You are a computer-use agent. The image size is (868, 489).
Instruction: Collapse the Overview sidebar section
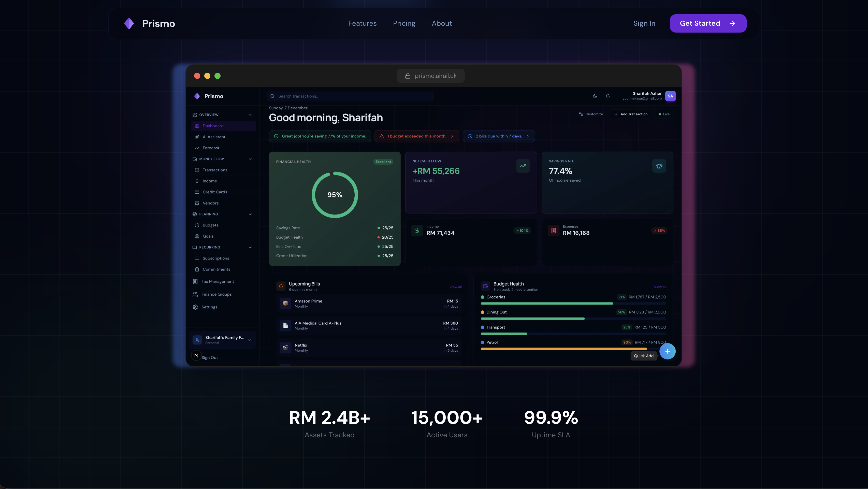[x=250, y=115]
